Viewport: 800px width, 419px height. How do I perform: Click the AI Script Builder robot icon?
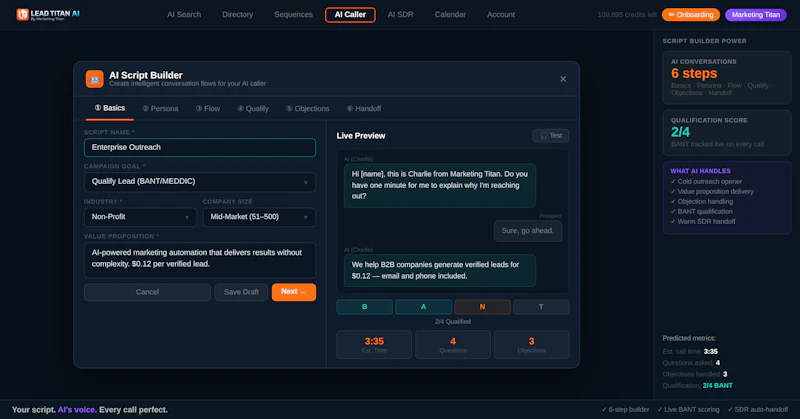click(94, 79)
